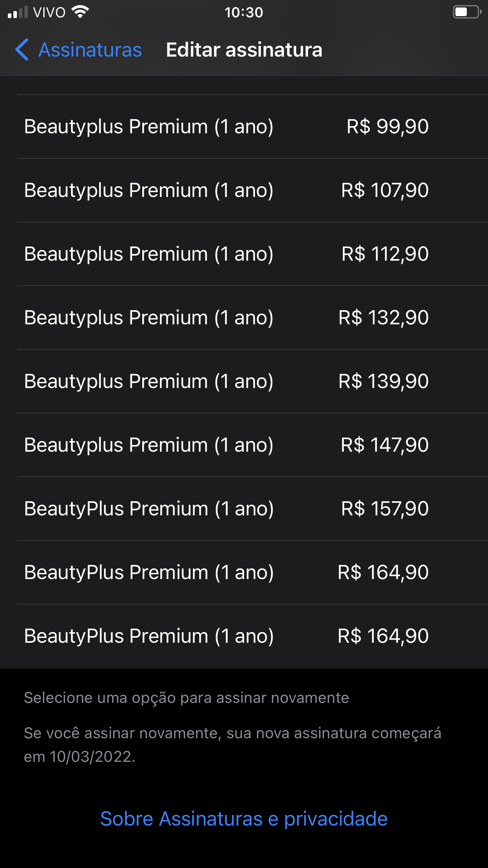Viewport: 488px width, 868px height.
Task: Tap the blue back chevron arrow
Action: [22, 50]
